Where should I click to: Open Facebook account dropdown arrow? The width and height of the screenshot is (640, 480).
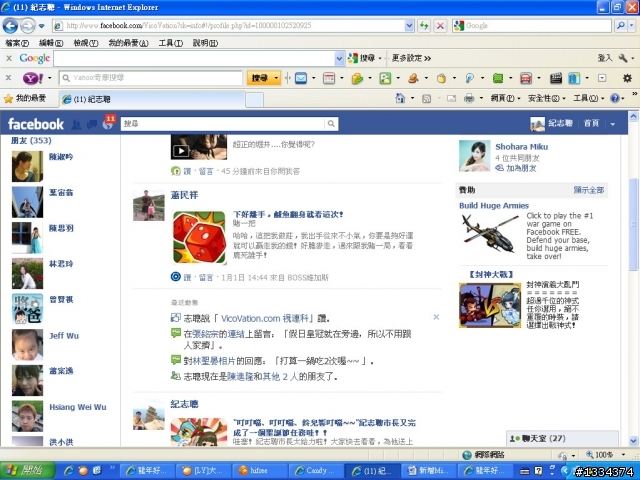612,124
